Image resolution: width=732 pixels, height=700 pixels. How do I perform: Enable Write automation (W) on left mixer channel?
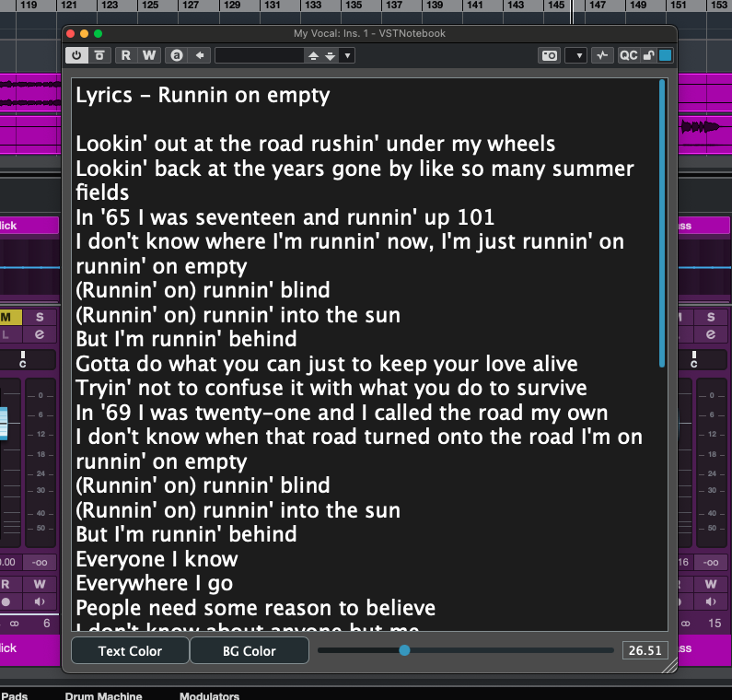[x=40, y=584]
